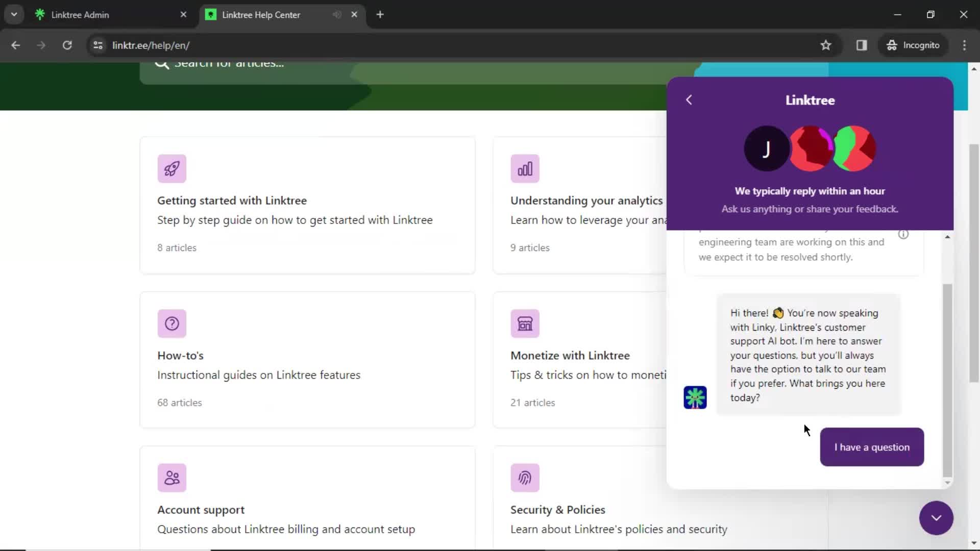Image resolution: width=980 pixels, height=551 pixels.
Task: Open the Getting started rocket icon
Action: pyautogui.click(x=171, y=168)
